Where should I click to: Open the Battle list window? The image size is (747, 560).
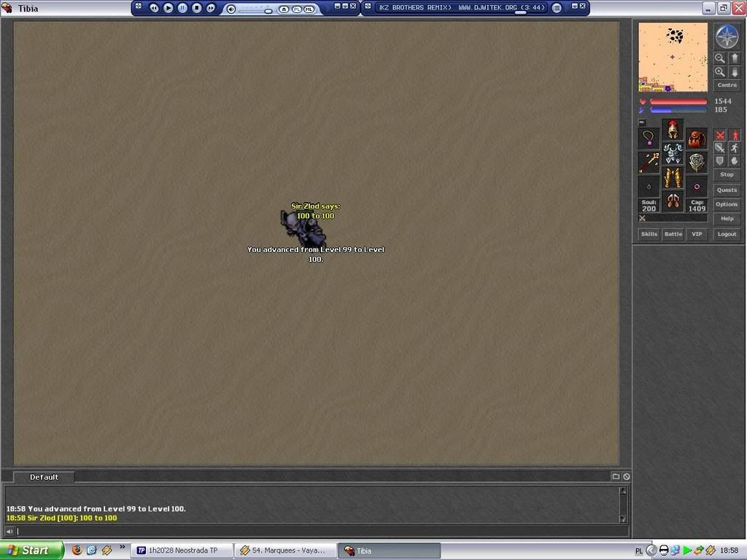point(673,234)
